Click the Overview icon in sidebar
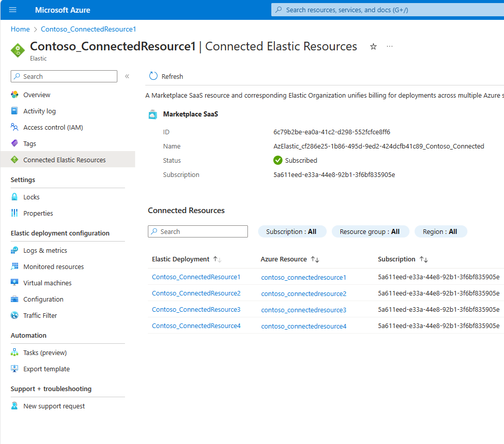The height and width of the screenshot is (444, 504). [14, 95]
